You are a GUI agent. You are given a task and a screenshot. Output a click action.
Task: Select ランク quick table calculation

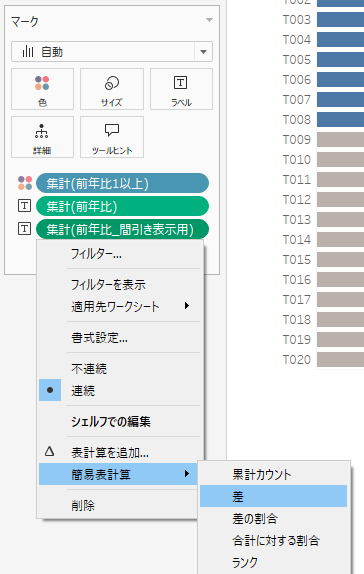click(273, 562)
